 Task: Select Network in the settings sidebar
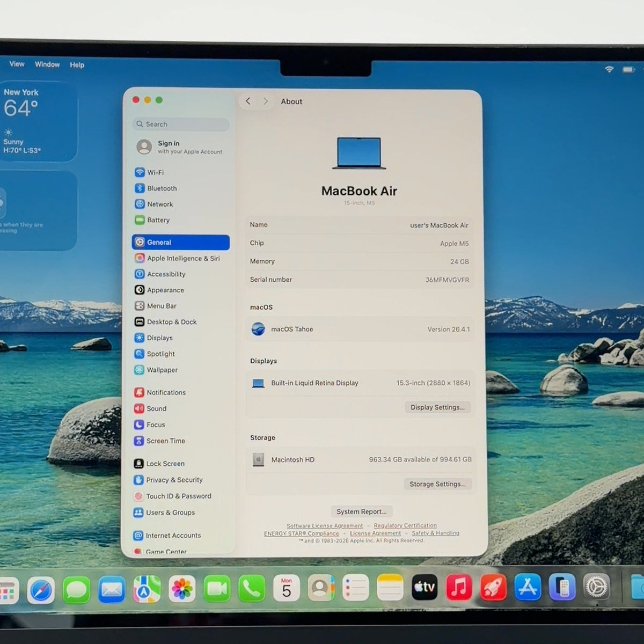[153, 204]
